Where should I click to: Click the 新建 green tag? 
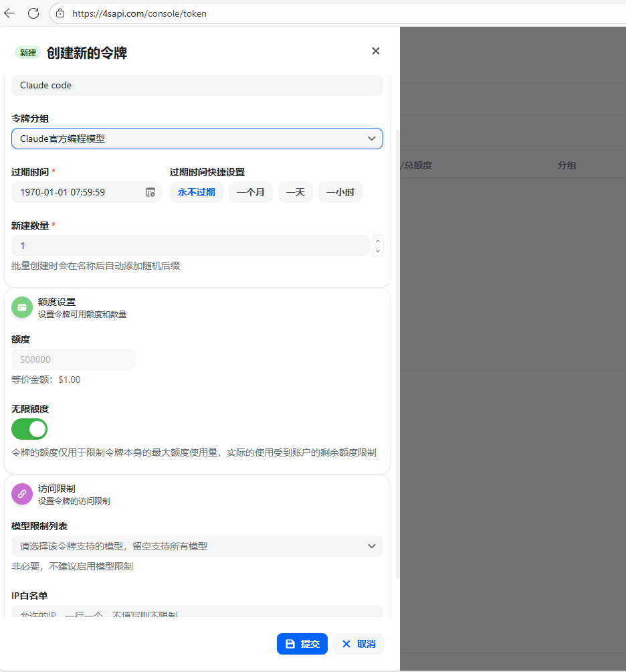point(28,52)
